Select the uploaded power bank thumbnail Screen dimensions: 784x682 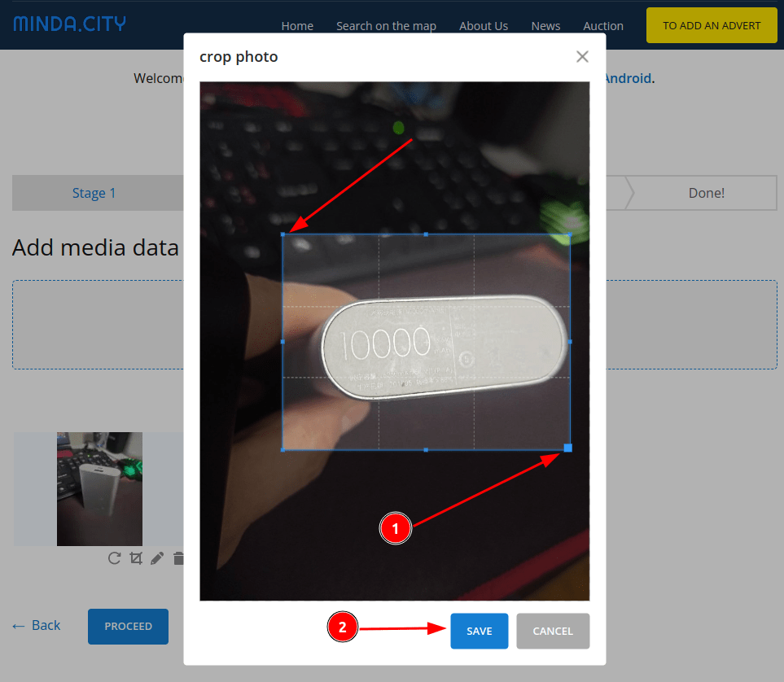tap(99, 488)
